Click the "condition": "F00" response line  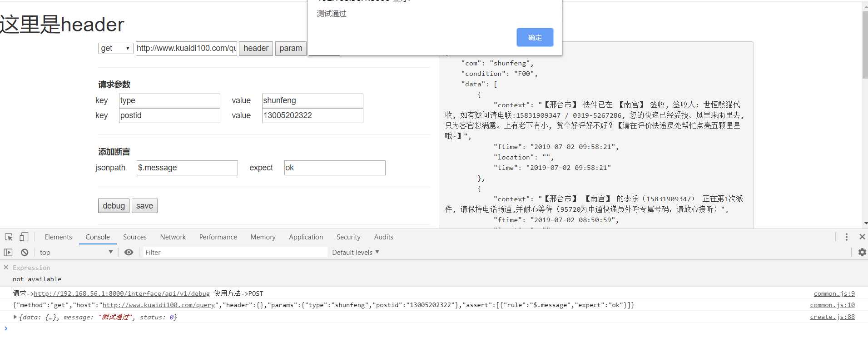(x=499, y=74)
